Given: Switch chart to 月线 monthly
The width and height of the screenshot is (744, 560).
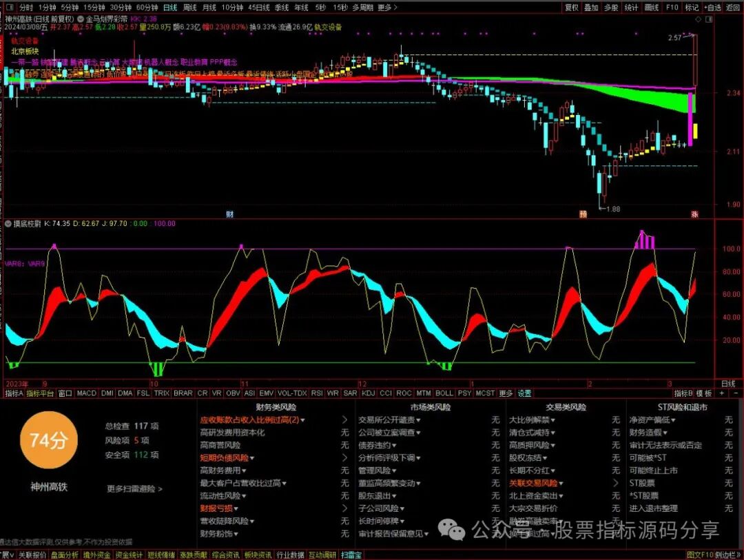Looking at the screenshot, I should point(209,7).
